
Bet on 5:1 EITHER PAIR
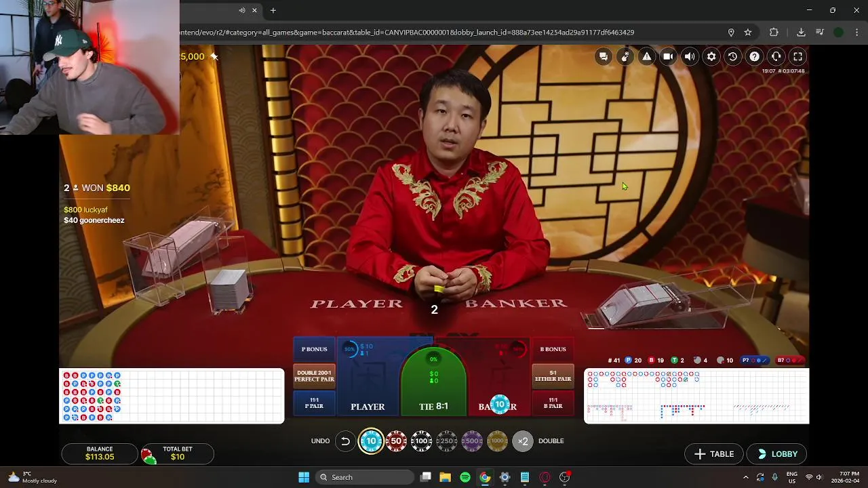(553, 376)
